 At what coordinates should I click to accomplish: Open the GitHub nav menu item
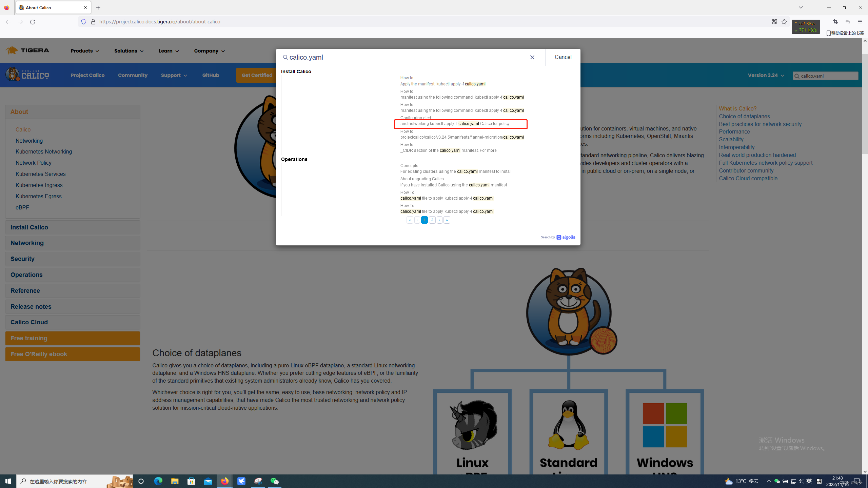[x=211, y=75]
